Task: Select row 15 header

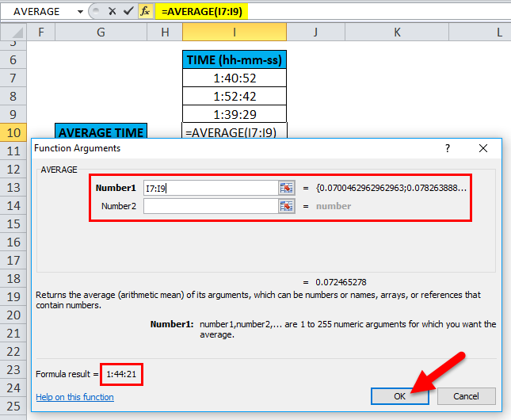Action: [13, 223]
